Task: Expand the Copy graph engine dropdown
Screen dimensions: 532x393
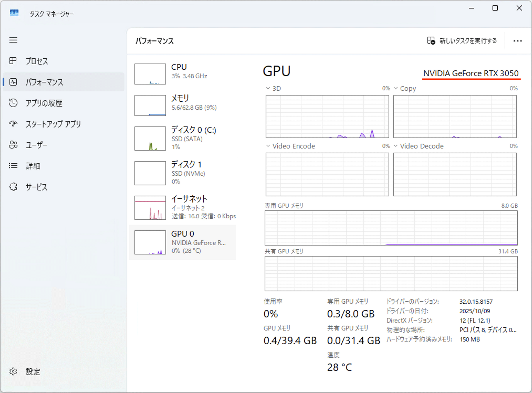Action: click(396, 88)
